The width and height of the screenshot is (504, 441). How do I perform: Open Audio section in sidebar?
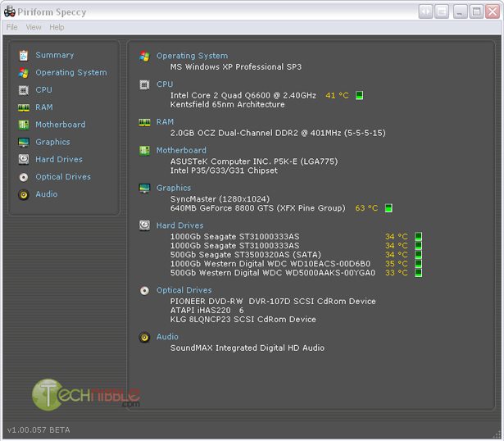[x=47, y=194]
